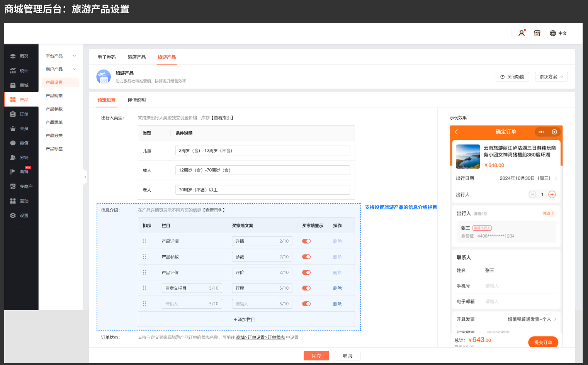Screen dimensions: 588x365
Task: Click the user profile icon in header
Action: 522,33
